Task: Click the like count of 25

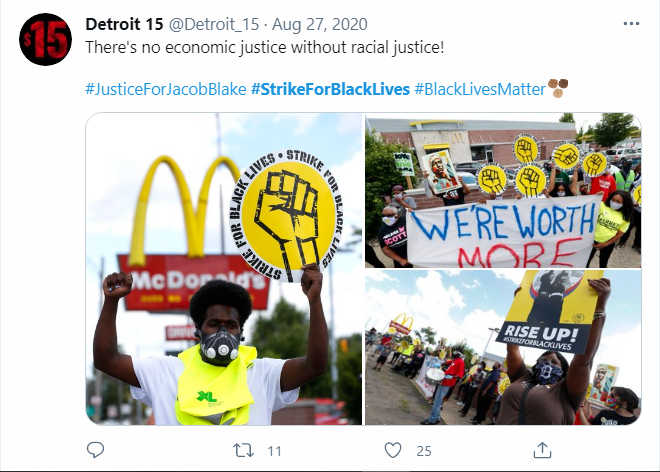Action: click(x=424, y=451)
